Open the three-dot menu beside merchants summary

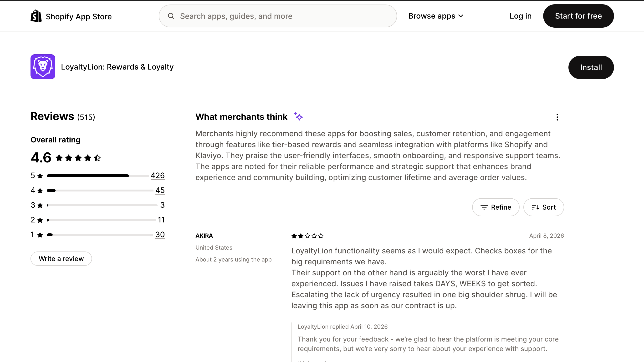coord(557,117)
